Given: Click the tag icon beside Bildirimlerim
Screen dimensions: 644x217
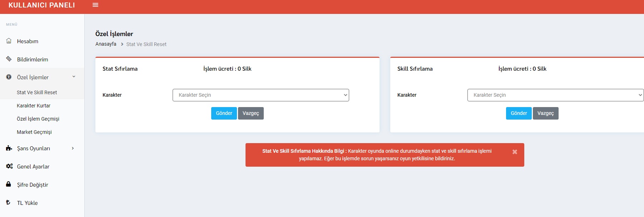Looking at the screenshot, I should (9, 59).
